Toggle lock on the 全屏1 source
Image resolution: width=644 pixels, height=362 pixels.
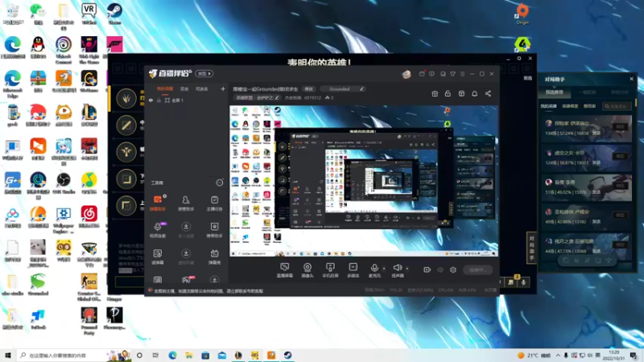point(159,100)
